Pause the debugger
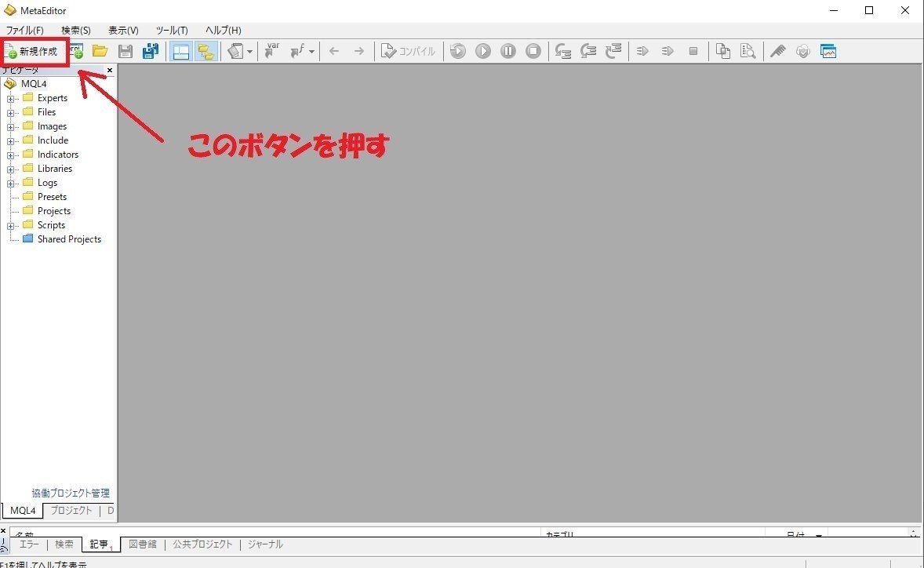Screen dimensions: 924x568 click(x=507, y=50)
